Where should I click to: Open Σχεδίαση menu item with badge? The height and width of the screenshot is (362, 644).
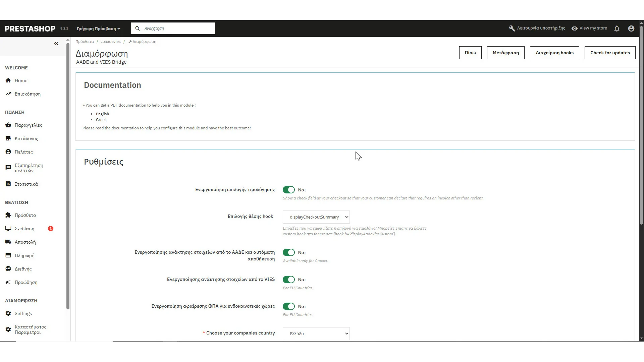point(24,229)
